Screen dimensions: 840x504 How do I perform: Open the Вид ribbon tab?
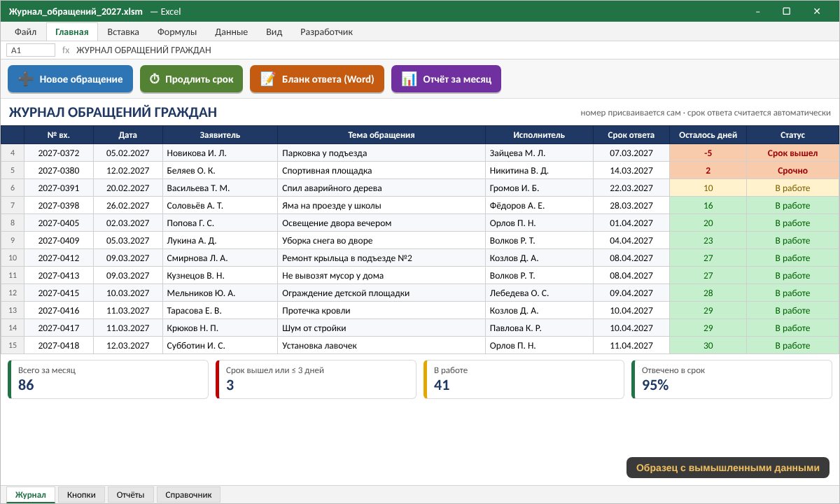pos(274,31)
